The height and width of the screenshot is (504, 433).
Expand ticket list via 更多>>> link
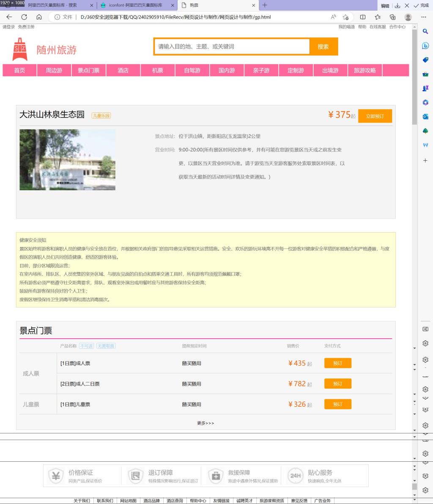coord(206,423)
